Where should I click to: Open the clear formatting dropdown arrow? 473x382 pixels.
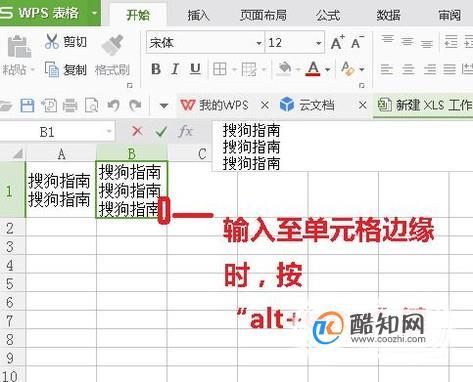(362, 70)
